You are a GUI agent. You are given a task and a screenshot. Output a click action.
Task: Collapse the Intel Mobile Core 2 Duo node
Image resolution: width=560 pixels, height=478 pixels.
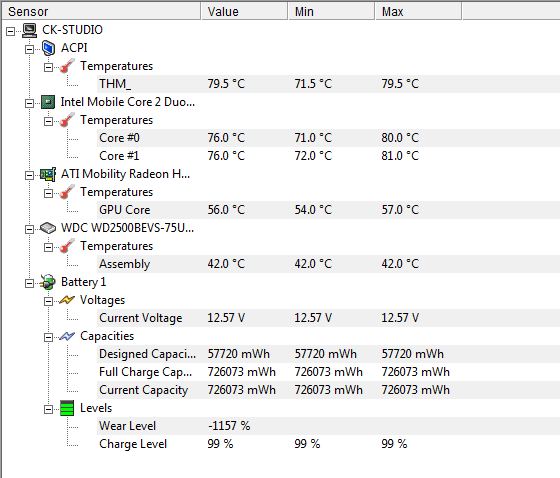(29, 103)
